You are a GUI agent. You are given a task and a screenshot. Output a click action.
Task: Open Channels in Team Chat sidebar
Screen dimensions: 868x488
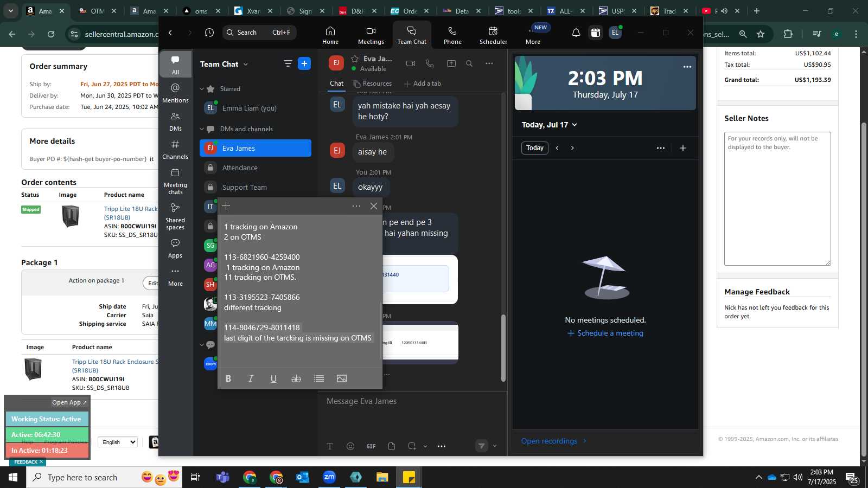(175, 149)
